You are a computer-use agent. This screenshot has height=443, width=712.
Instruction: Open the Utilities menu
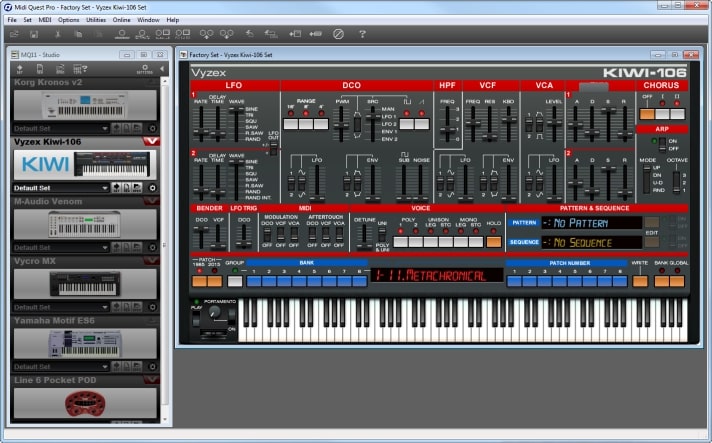[96, 20]
